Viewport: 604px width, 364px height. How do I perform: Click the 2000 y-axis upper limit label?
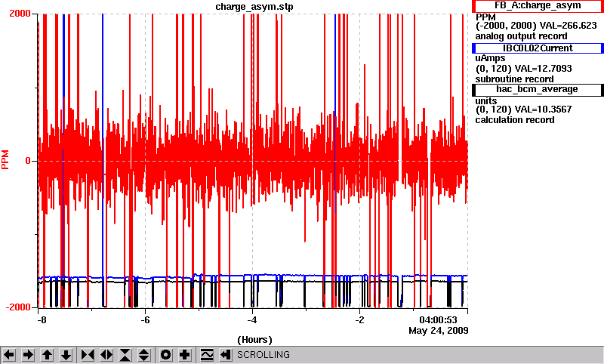20,14
